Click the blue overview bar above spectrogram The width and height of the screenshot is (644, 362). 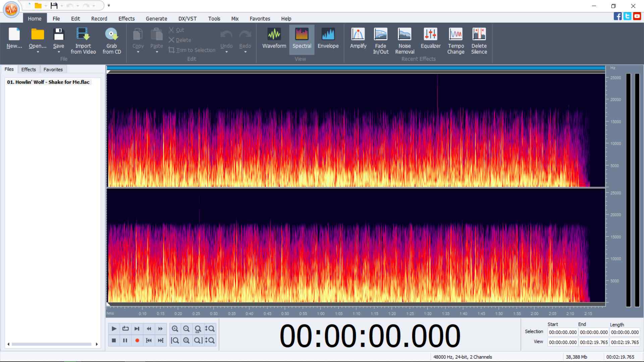click(x=356, y=68)
